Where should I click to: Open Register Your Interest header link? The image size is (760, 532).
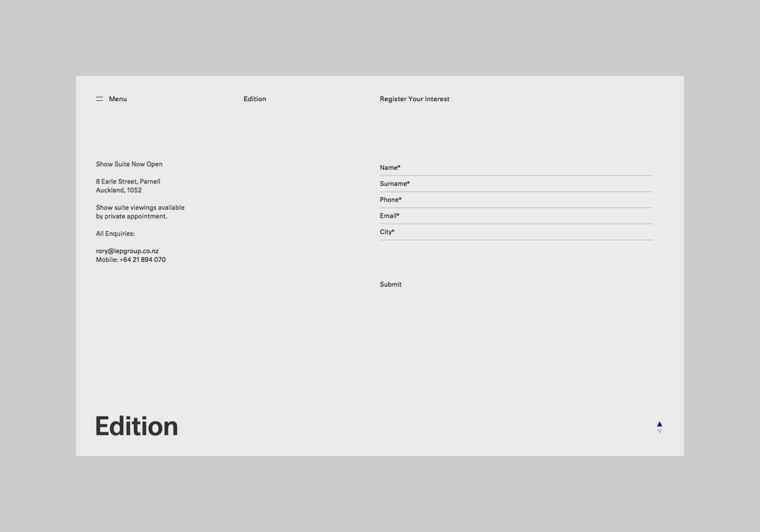coord(414,99)
